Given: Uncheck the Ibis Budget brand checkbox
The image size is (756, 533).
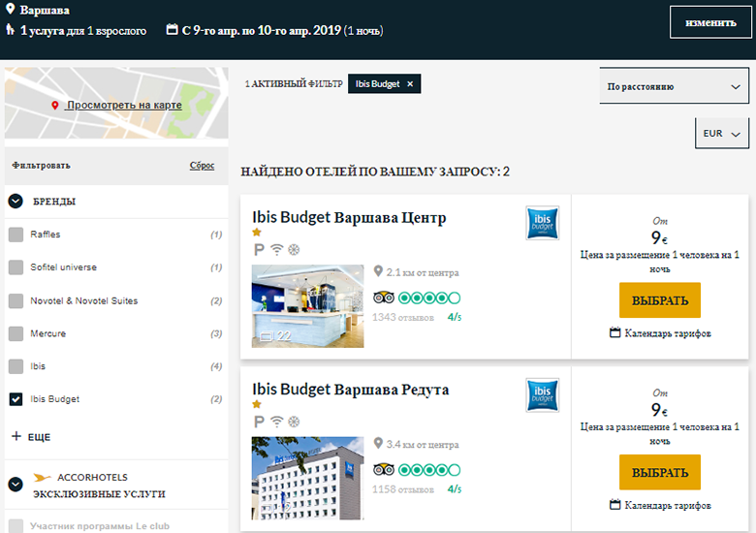Looking at the screenshot, I should tap(16, 399).
